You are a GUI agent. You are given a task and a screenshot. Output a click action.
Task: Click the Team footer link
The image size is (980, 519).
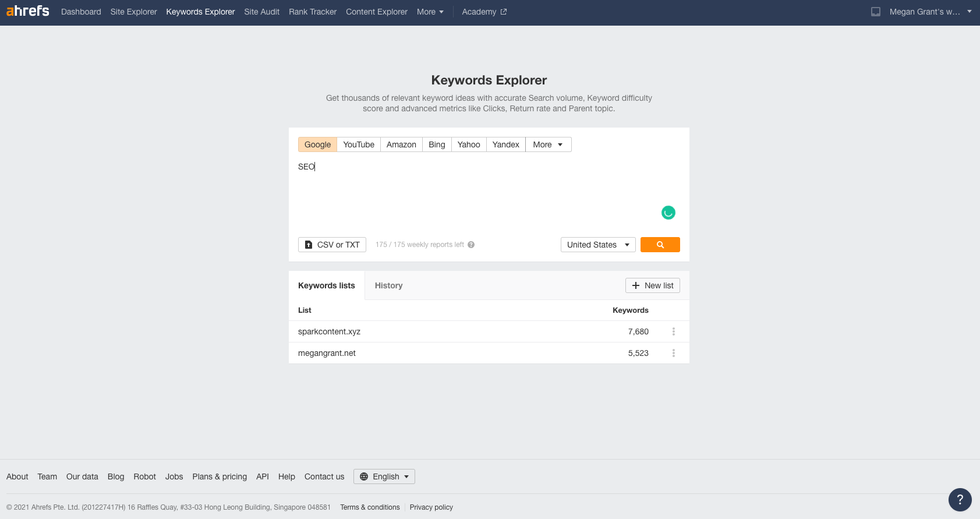click(x=47, y=476)
